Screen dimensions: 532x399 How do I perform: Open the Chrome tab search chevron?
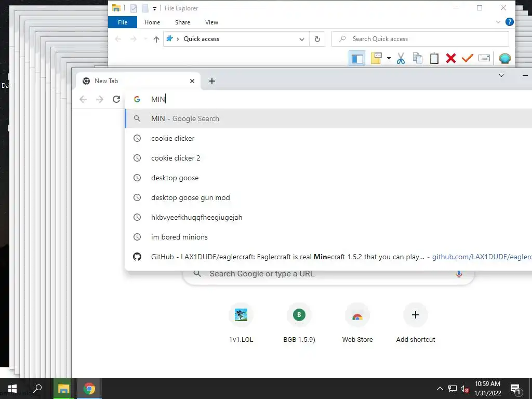point(501,75)
